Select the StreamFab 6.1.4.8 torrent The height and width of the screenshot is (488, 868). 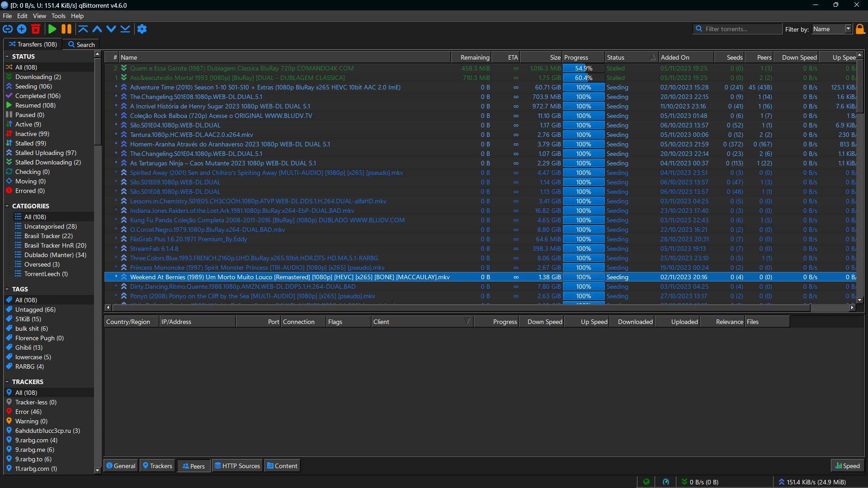(x=481, y=249)
